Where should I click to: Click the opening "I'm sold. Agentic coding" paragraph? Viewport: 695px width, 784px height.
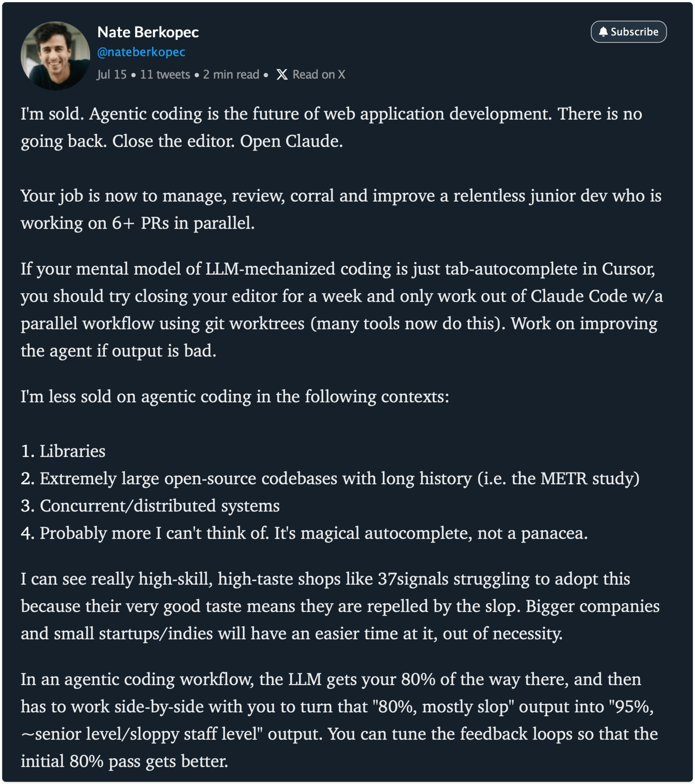(331, 128)
